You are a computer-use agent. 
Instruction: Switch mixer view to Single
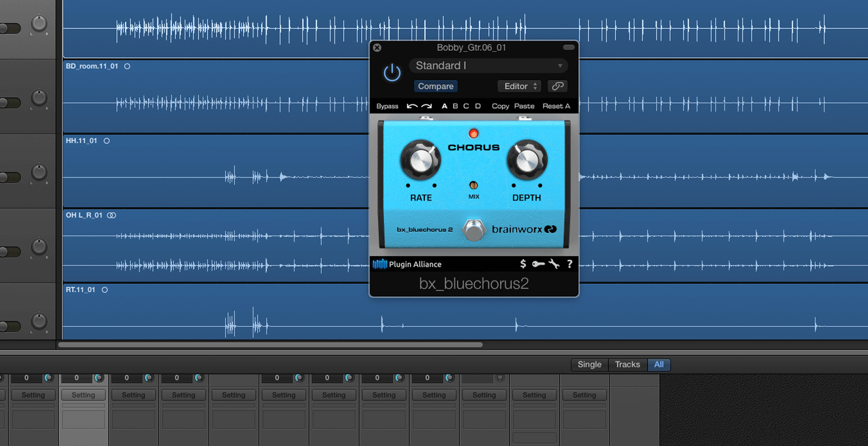[590, 364]
